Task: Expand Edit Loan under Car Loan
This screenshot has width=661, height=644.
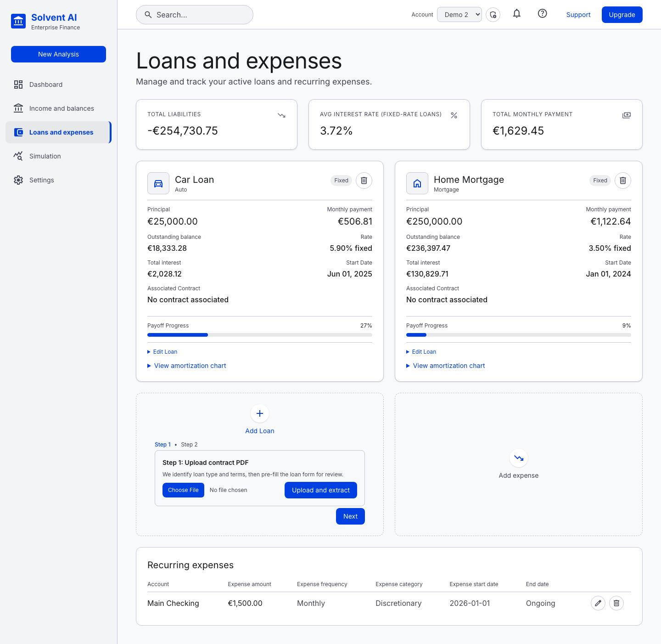Action: coord(162,352)
